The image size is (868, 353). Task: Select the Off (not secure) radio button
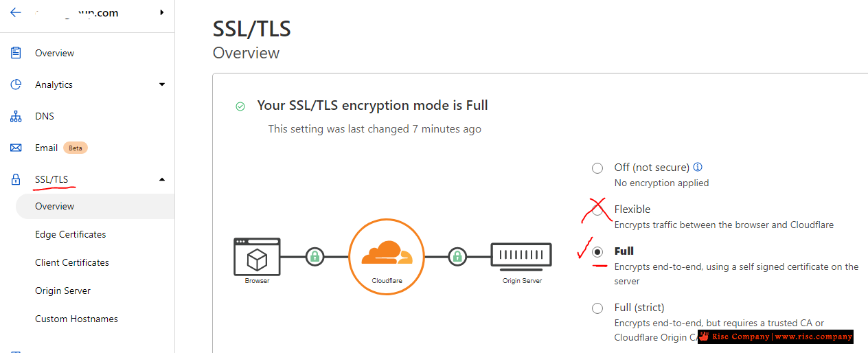click(597, 168)
